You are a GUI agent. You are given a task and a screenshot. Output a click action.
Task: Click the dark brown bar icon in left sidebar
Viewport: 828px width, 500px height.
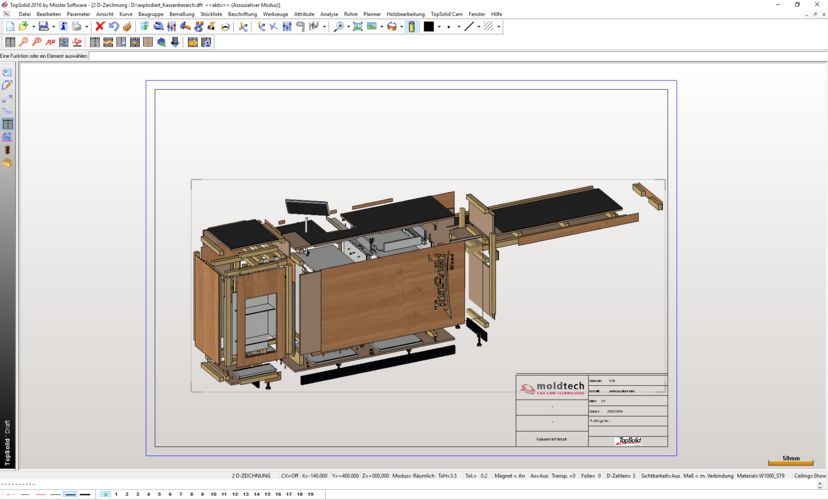point(7,150)
